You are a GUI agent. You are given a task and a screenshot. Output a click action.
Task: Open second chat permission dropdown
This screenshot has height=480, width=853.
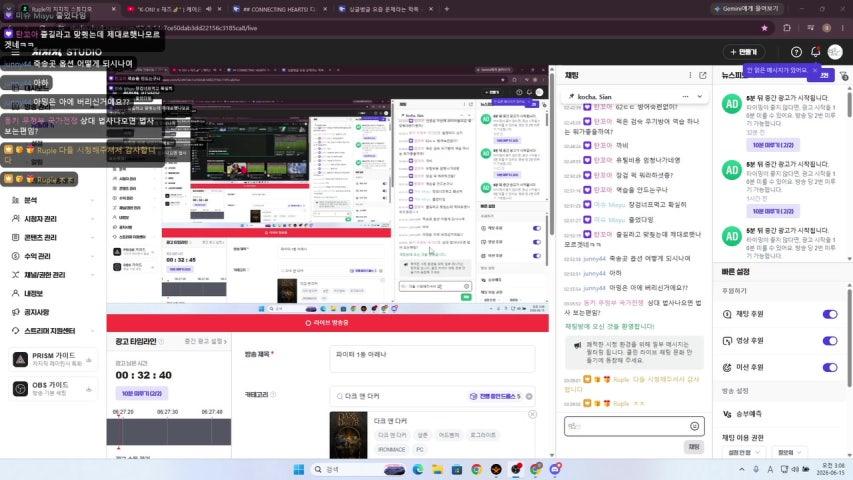pyautogui.click(x=789, y=452)
